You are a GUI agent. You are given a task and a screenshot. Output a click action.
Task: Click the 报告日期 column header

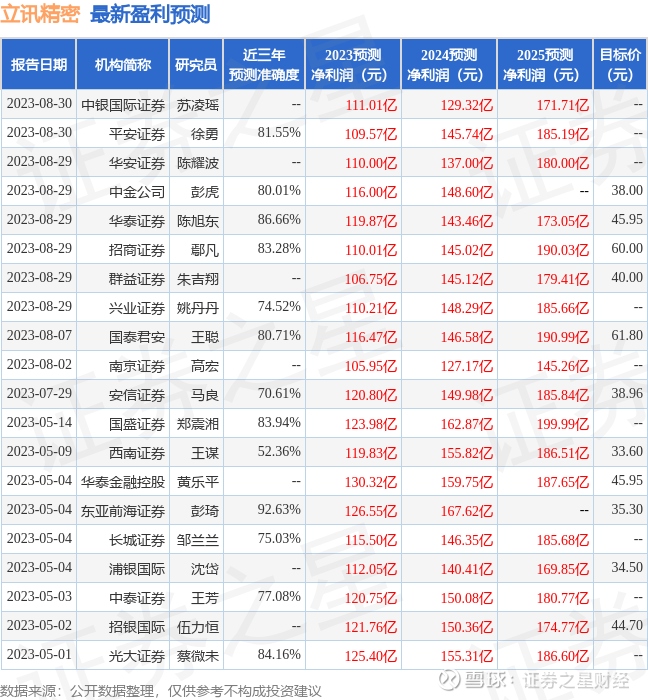pyautogui.click(x=39, y=65)
